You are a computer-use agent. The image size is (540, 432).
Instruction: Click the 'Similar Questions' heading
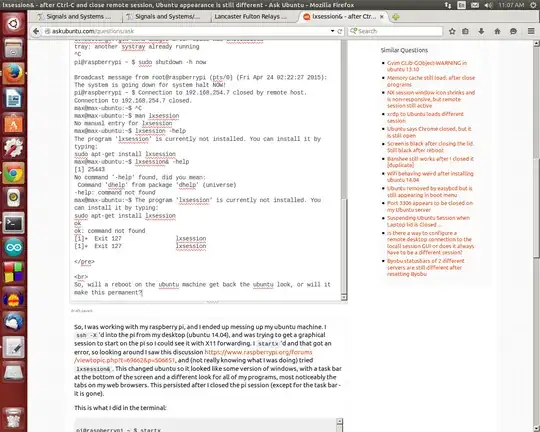404,50
